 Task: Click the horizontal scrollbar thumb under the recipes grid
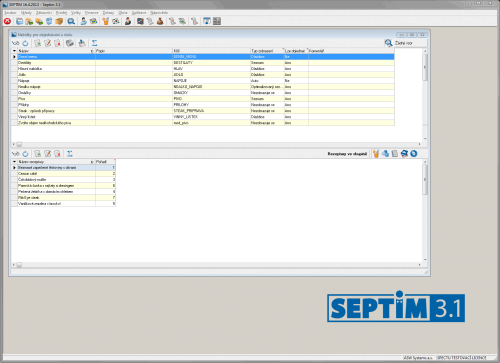[x=19, y=265]
